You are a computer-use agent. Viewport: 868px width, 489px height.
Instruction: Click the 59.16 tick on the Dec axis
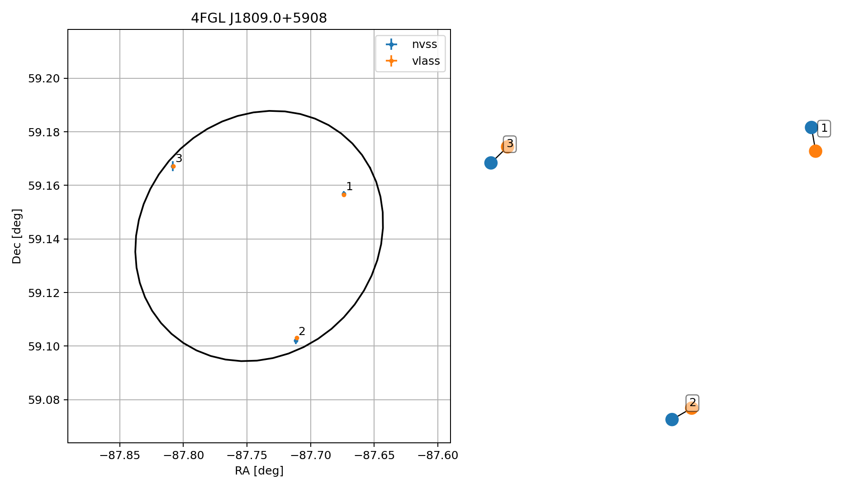pos(44,186)
